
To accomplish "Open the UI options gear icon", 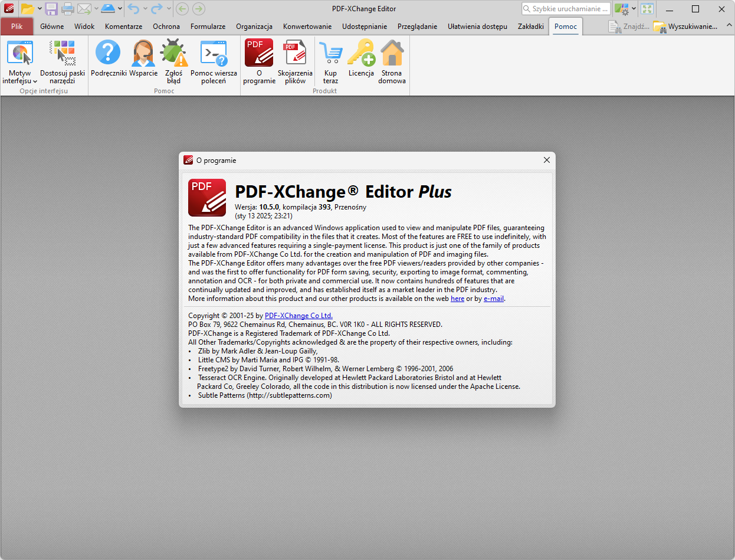I will (621, 9).
